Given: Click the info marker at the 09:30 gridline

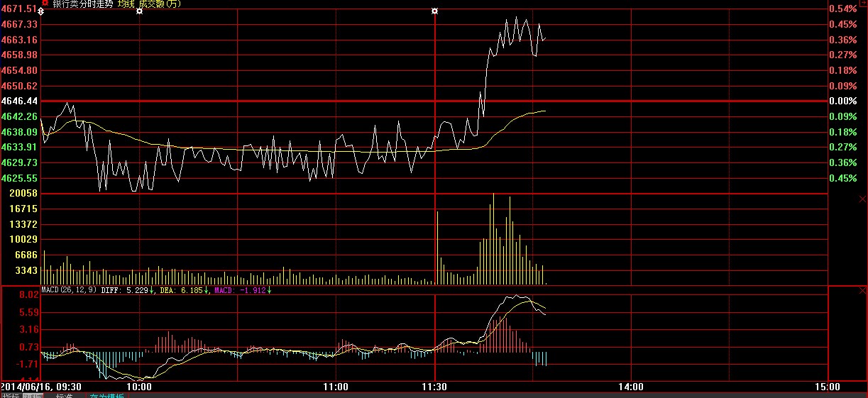Looking at the screenshot, I should [x=41, y=12].
